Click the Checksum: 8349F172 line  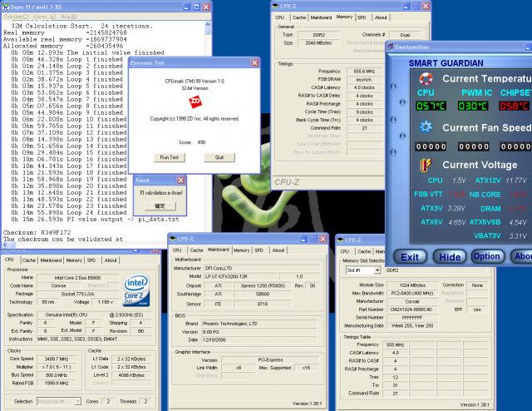pyautogui.click(x=37, y=233)
